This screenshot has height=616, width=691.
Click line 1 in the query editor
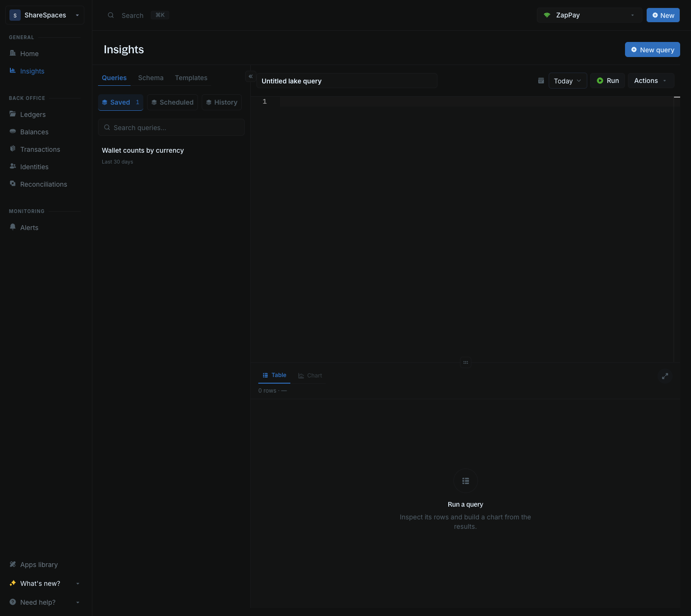point(476,102)
